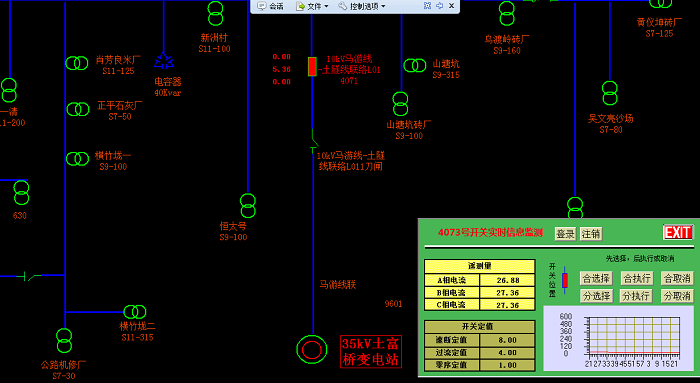
Task: Click the 肖芳良米厂 transformer symbol
Action: pos(77,63)
